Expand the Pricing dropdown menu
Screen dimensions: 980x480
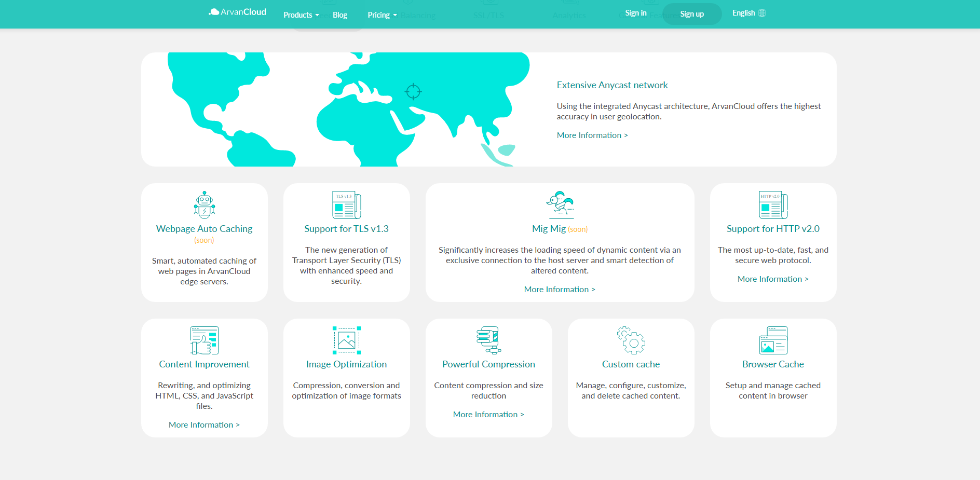(x=382, y=15)
